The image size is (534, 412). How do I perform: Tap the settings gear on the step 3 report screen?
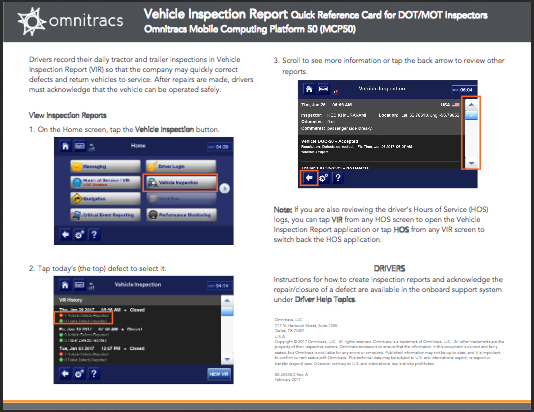pos(324,178)
